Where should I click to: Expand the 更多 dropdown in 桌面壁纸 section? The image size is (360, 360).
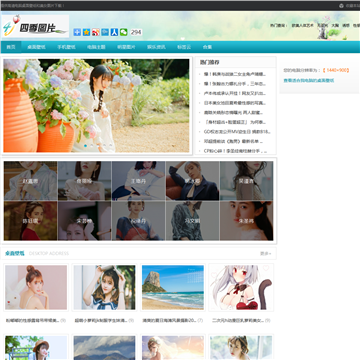coord(266,253)
